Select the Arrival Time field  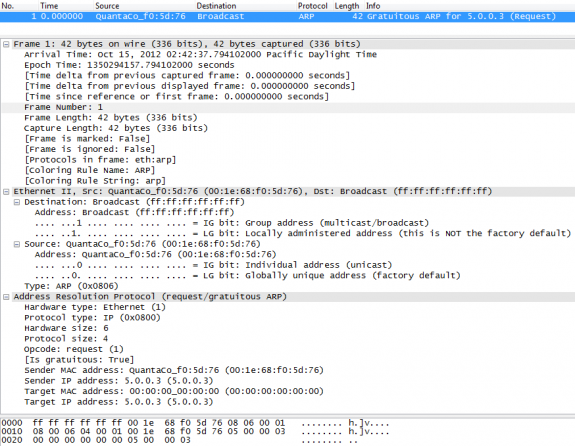tap(200, 55)
